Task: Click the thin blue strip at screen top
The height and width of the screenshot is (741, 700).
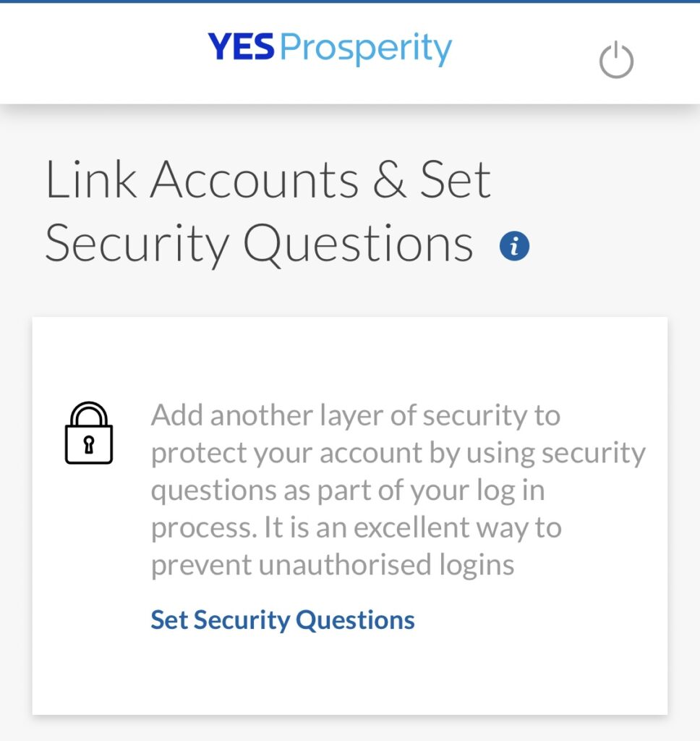Action: [350, 1]
